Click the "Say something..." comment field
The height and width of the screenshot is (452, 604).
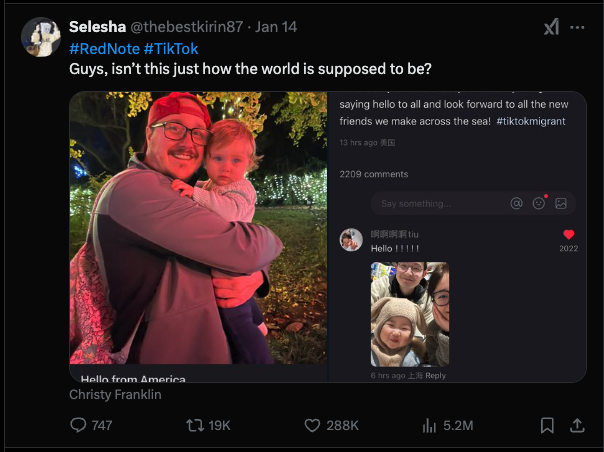click(435, 203)
